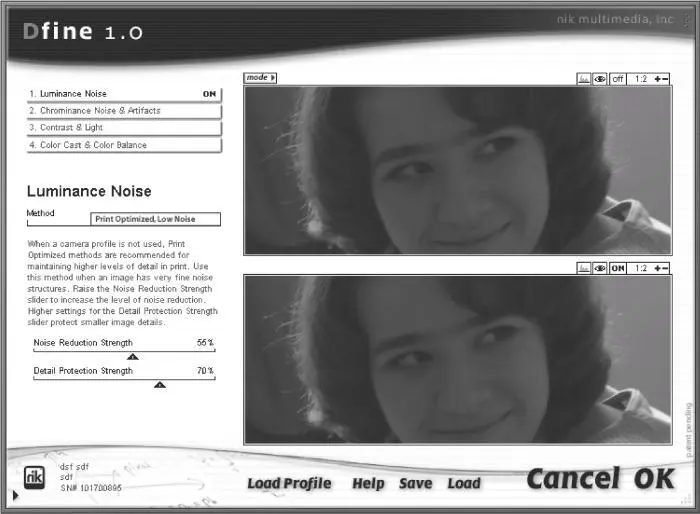Click the Detail Protection Strength slider handle
This screenshot has height=514, width=700.
[x=160, y=384]
